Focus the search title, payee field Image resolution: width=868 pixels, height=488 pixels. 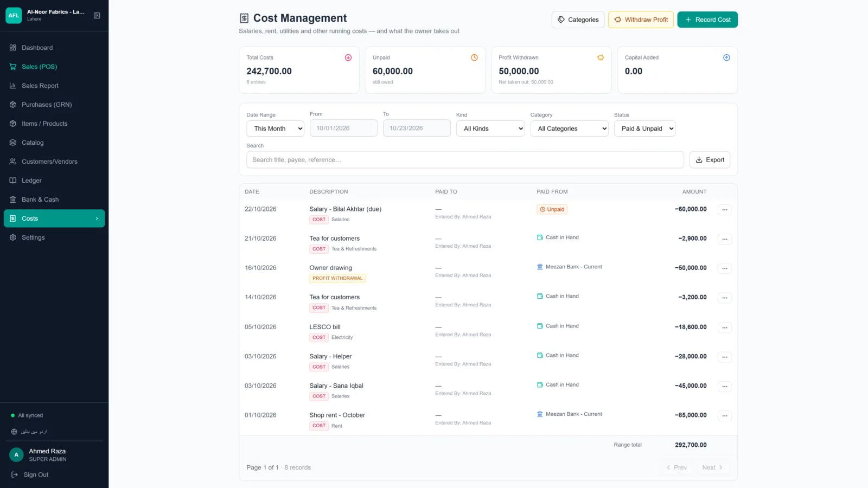pyautogui.click(x=465, y=160)
